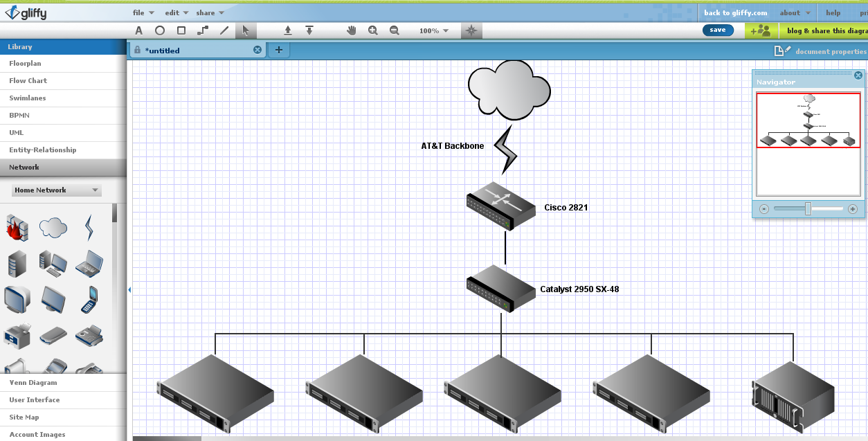The height and width of the screenshot is (441, 868).
Task: Click the add collaborator icon
Action: click(761, 30)
